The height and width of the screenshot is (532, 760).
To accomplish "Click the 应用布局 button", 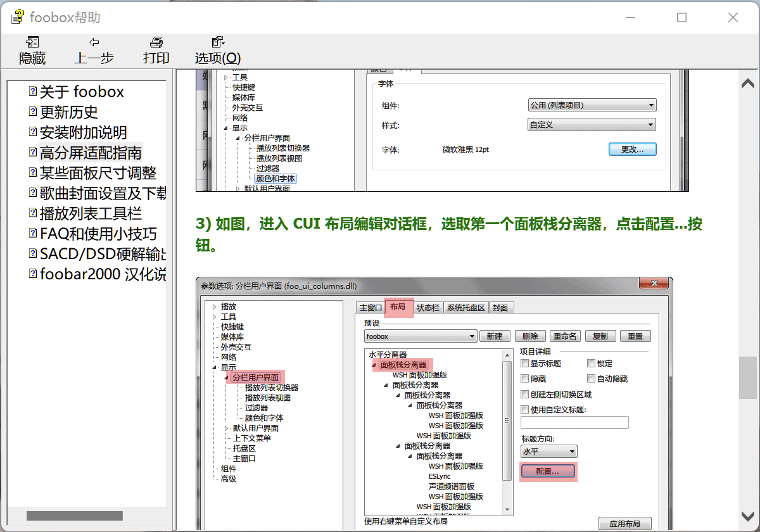I will (x=624, y=524).
